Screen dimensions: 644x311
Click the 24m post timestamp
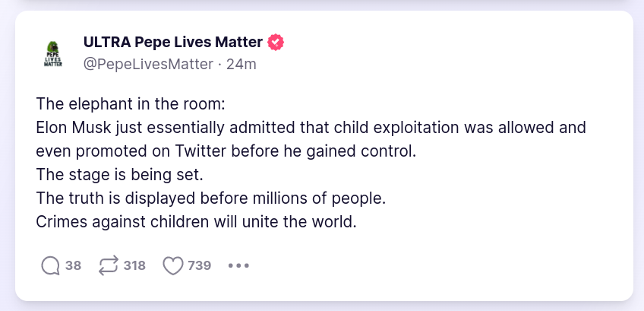(x=241, y=64)
